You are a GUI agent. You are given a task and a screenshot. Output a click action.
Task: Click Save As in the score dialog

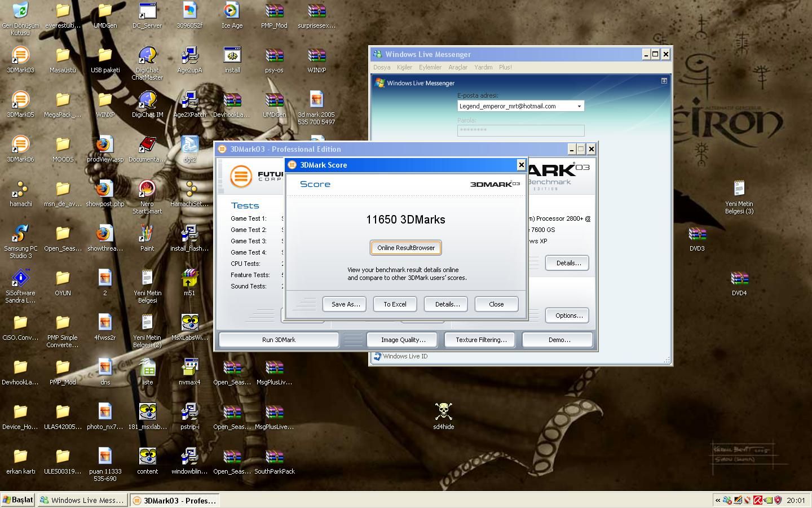click(345, 304)
